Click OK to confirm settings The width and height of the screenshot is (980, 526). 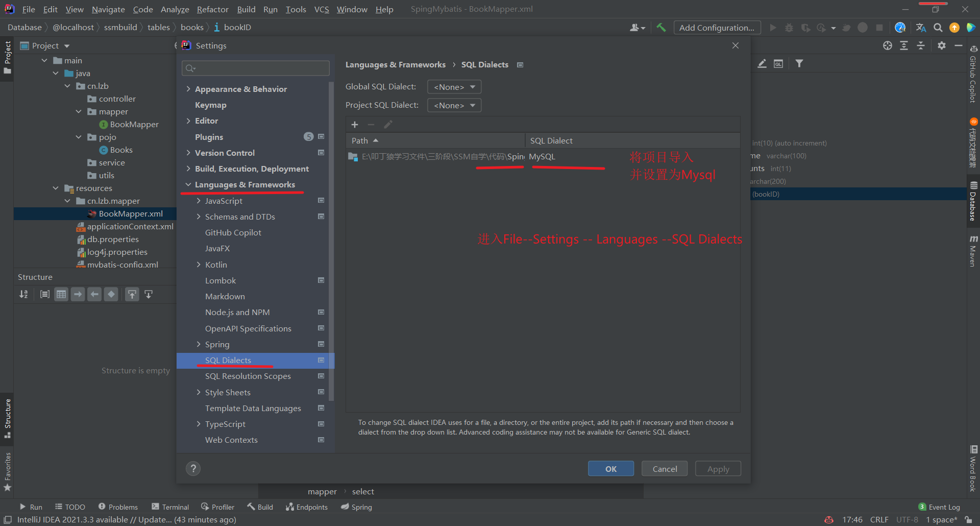point(611,469)
